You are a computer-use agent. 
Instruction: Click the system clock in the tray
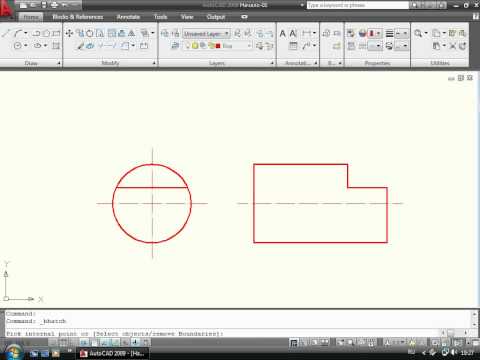(467, 352)
